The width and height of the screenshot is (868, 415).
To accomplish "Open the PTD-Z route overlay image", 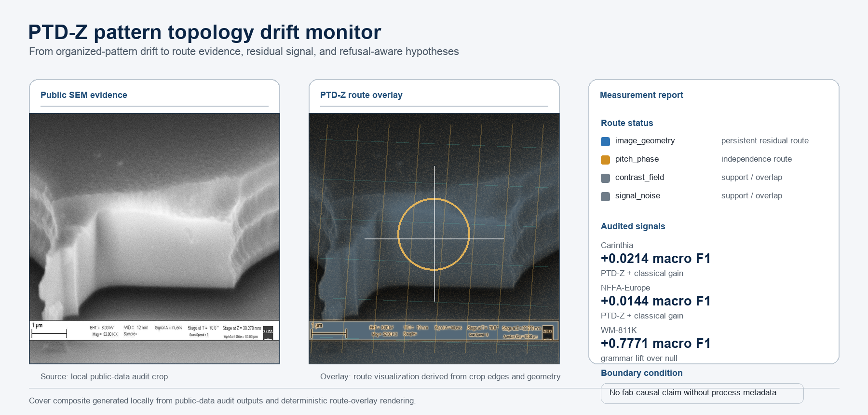I will coord(434,238).
